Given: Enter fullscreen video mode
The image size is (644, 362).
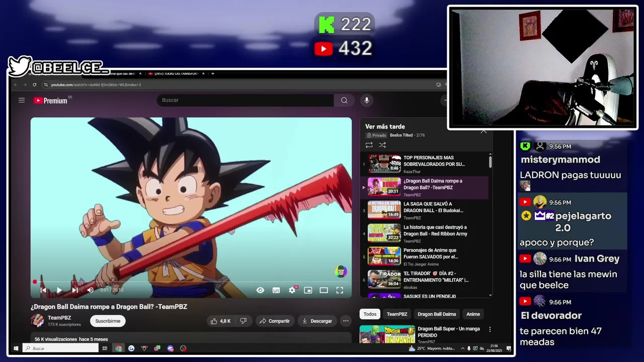Looking at the screenshot, I should pyautogui.click(x=340, y=290).
